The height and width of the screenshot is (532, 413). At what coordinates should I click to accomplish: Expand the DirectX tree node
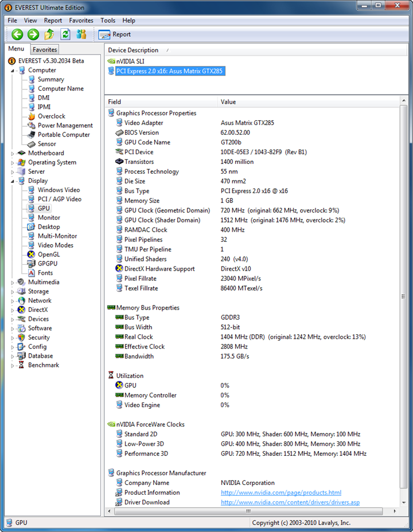[x=13, y=310]
